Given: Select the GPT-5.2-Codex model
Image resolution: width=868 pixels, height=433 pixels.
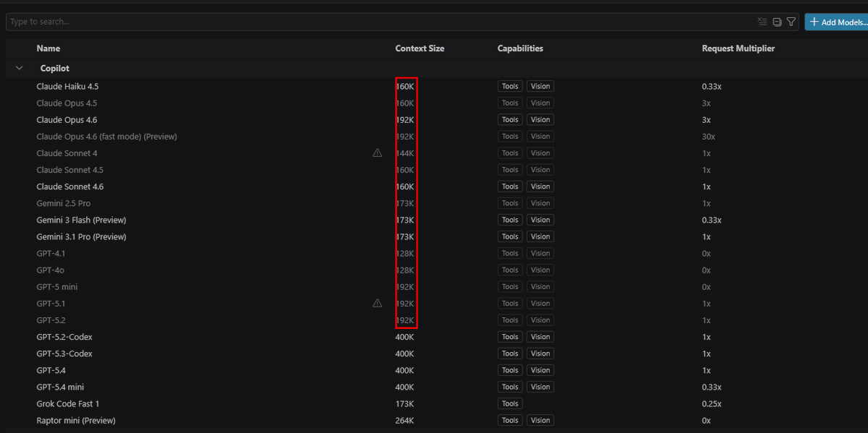Looking at the screenshot, I should (64, 337).
